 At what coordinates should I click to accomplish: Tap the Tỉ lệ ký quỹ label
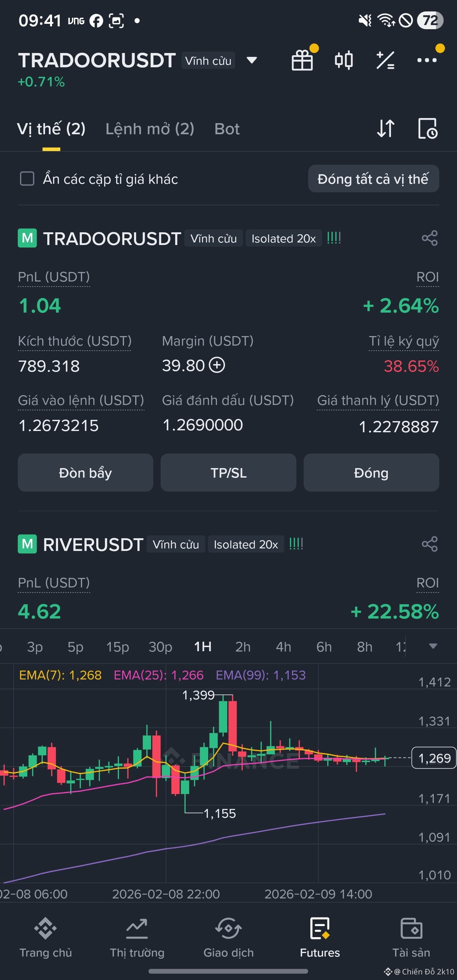(x=404, y=341)
